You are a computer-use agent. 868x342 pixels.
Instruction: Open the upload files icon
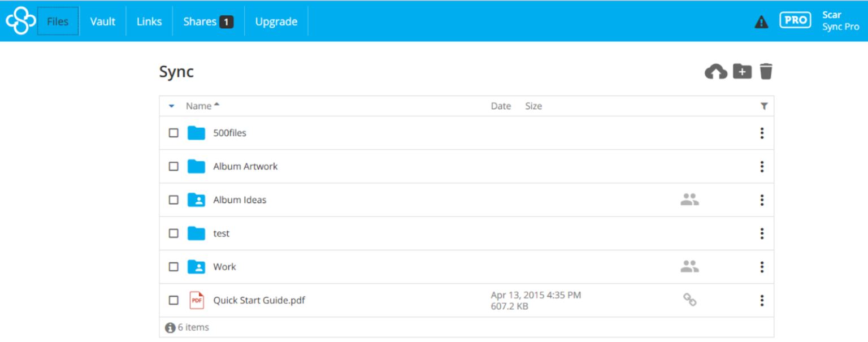click(715, 71)
